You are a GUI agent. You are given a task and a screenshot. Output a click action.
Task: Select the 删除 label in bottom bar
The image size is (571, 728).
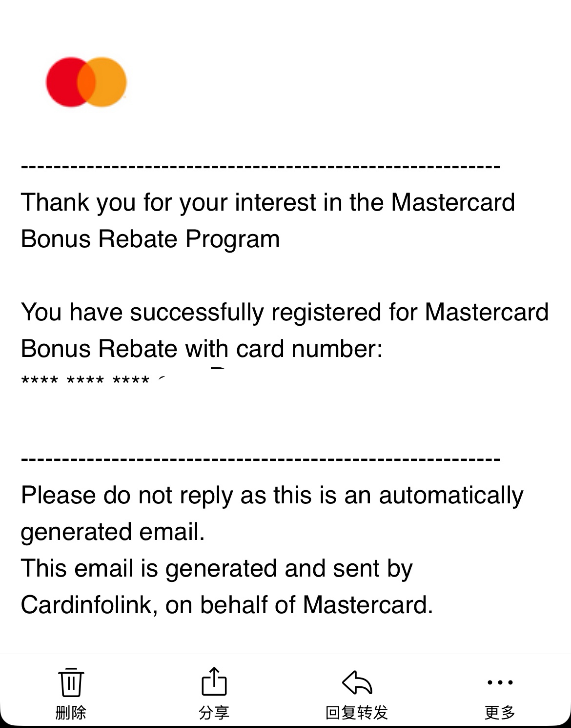click(71, 712)
